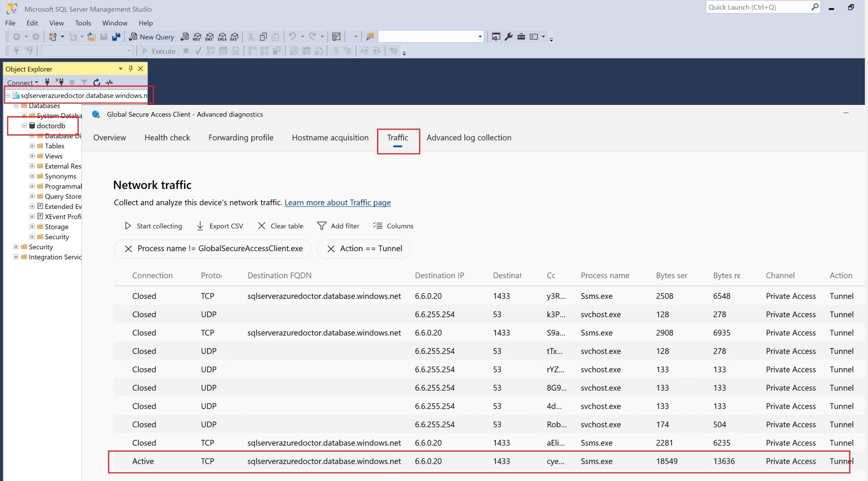Click Export CSV
This screenshot has width=868, height=481.
(x=220, y=226)
